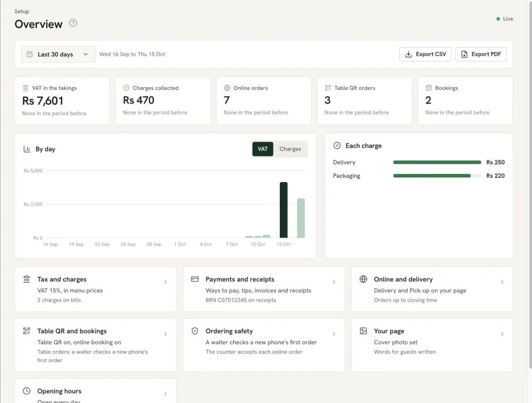Click the globe icon on Online and delivery
This screenshot has width=532, height=403.
(x=364, y=279)
